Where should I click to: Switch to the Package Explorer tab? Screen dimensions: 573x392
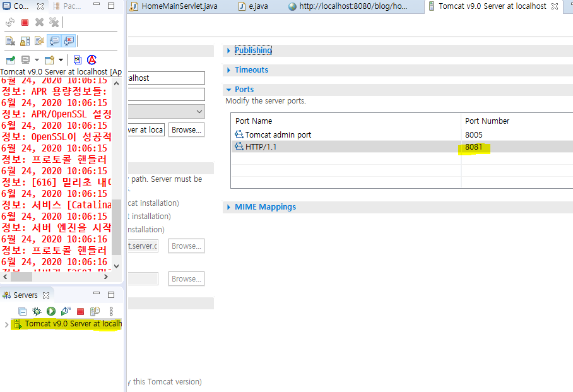tap(68, 6)
